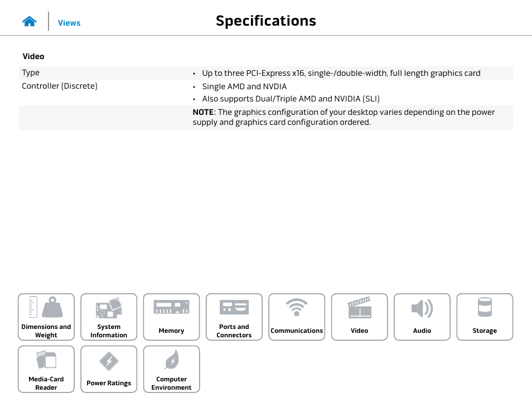Click the Dual/Triple AMD and NVIDIA bullet
This screenshot has height=402, width=532.
291,99
